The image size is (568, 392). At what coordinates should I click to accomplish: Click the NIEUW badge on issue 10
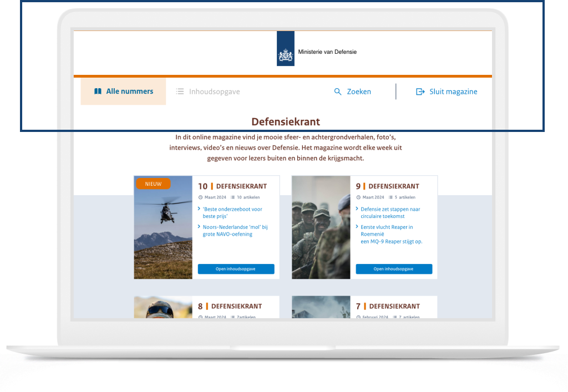pos(153,184)
